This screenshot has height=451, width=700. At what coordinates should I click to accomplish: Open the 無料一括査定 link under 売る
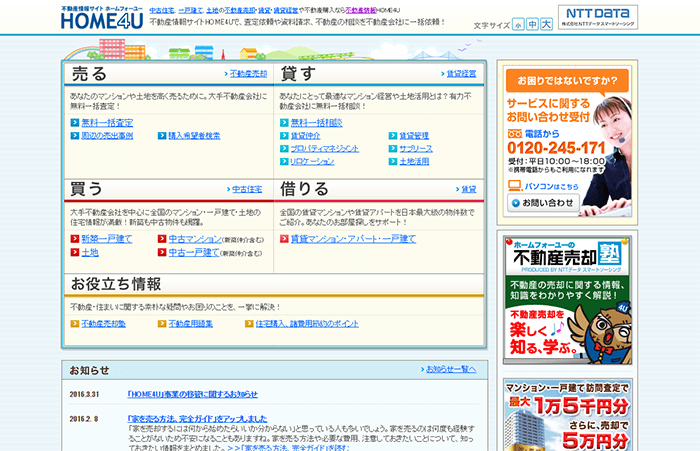coord(107,123)
